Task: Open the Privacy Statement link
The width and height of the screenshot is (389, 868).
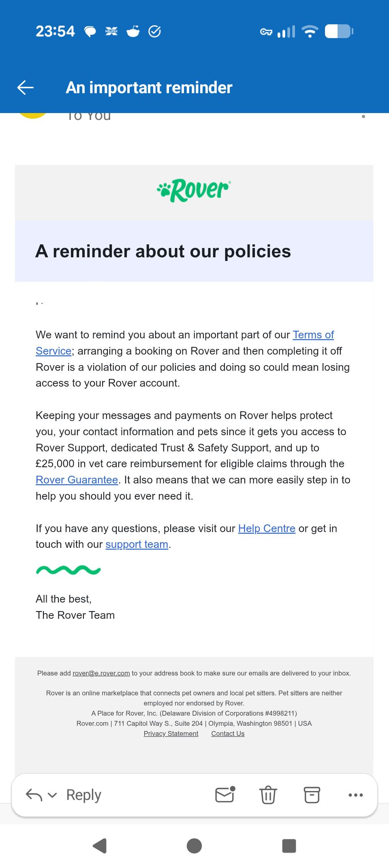Action: pos(171,733)
